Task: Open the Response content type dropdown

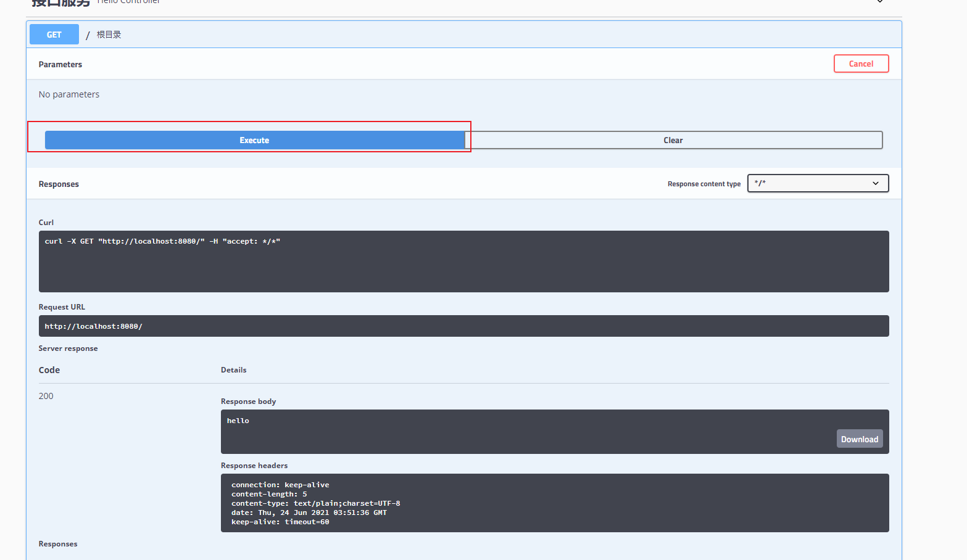Action: tap(818, 183)
